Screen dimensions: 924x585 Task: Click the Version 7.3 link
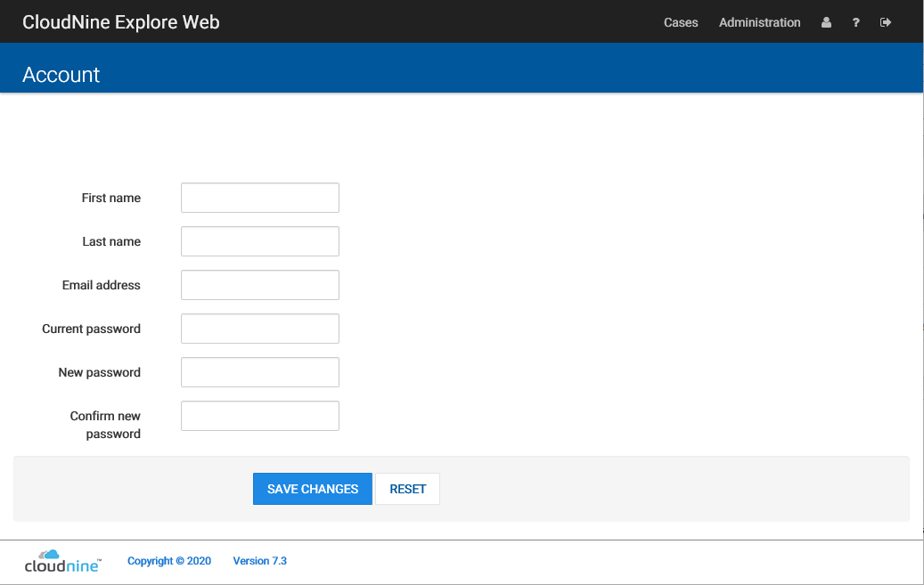tap(260, 561)
